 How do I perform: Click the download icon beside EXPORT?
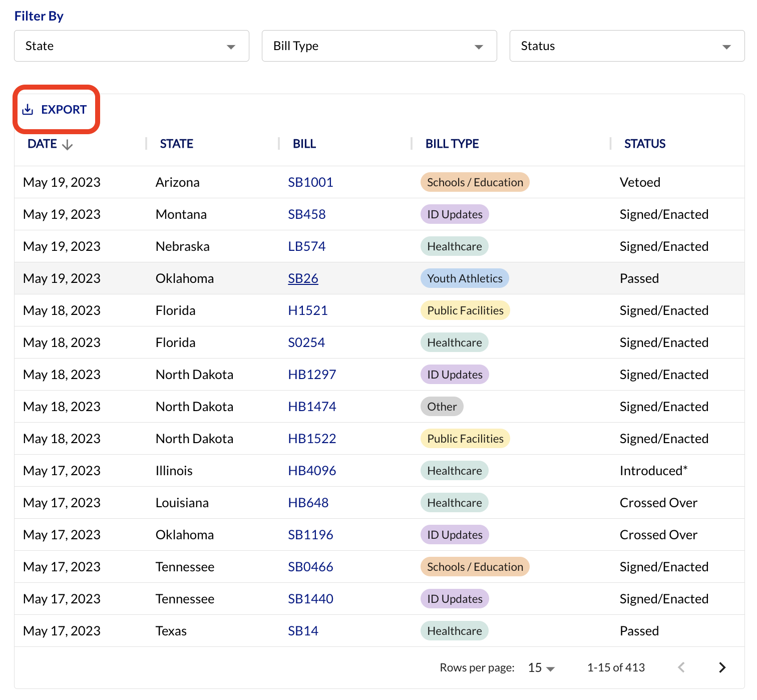(x=28, y=110)
